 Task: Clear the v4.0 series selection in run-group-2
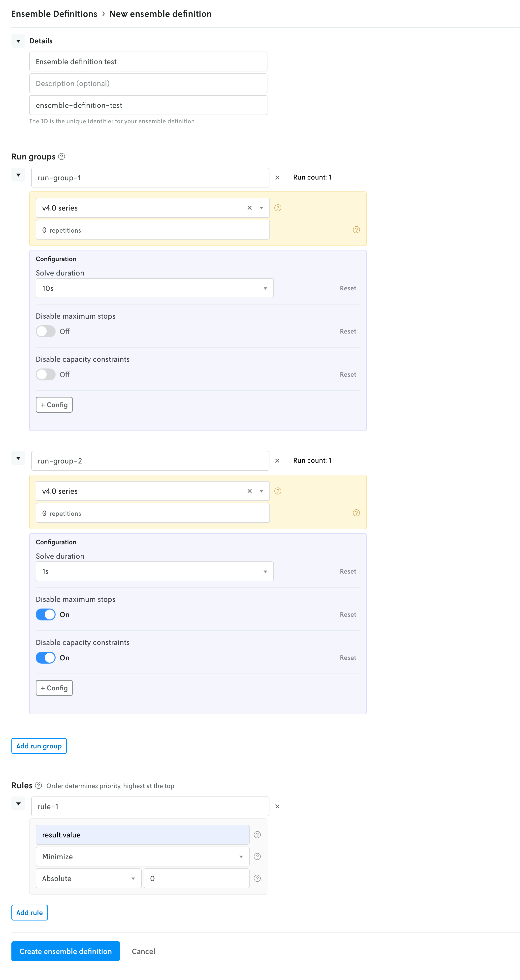250,491
